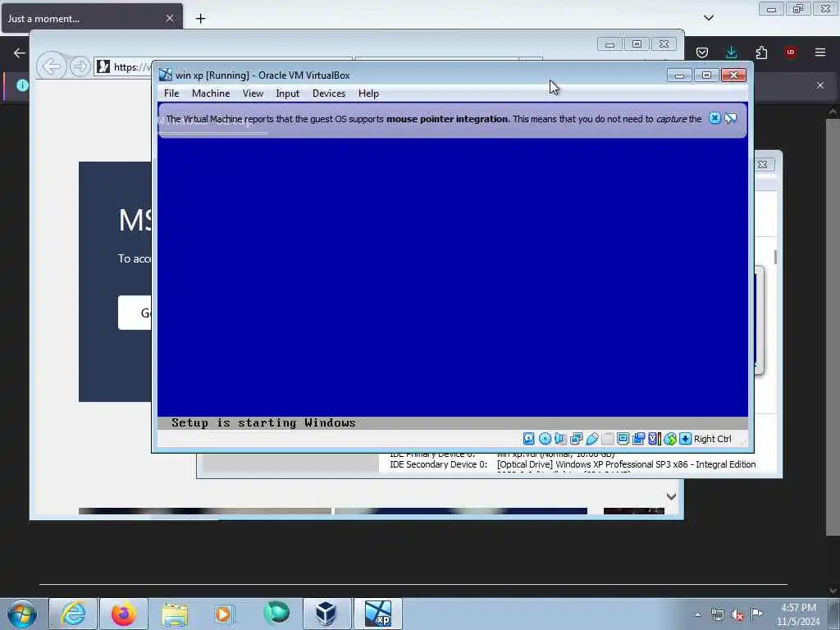
Task: Click the Firefox page vertical scrollbar
Action: tap(833, 326)
